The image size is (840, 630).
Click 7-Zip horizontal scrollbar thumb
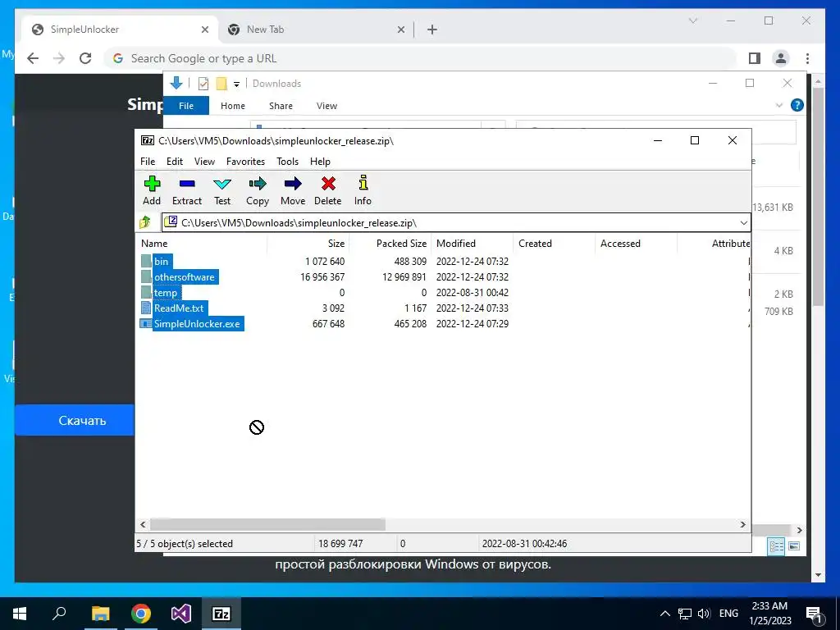click(267, 524)
